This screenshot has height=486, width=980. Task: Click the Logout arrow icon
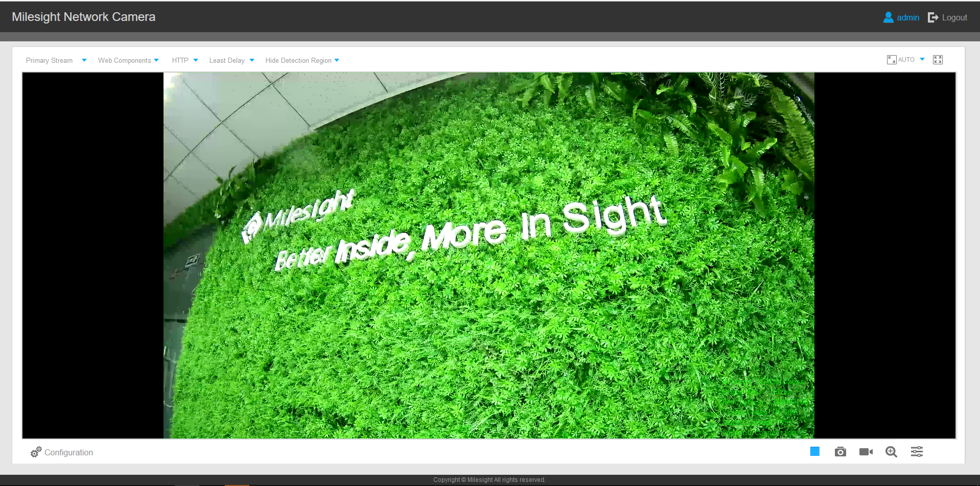[x=933, y=17]
